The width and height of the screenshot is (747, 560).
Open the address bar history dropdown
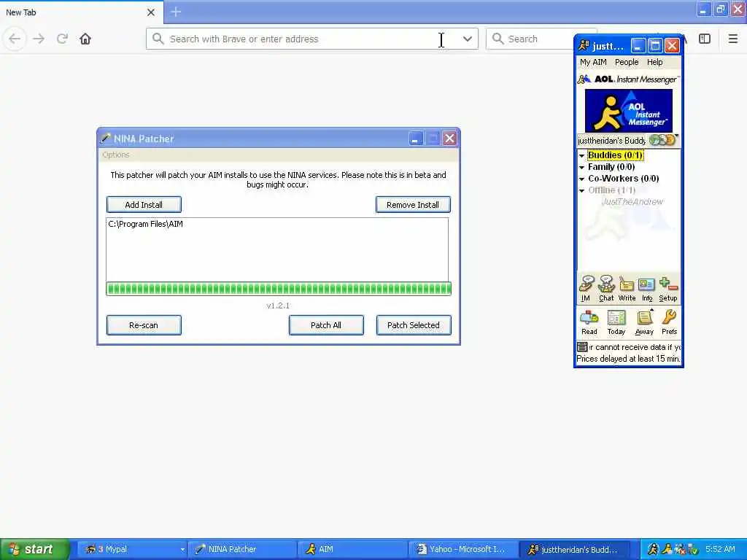click(468, 39)
